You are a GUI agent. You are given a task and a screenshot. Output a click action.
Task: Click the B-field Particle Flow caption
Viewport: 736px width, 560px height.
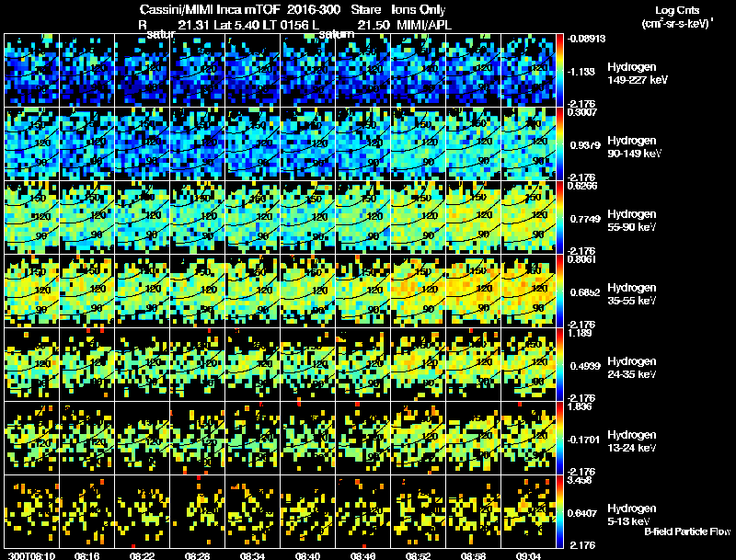pos(687,531)
